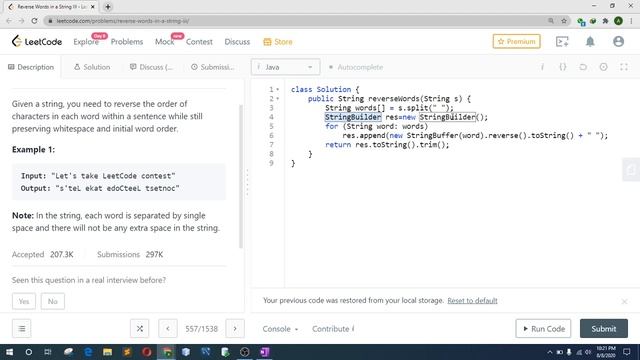Screen dimensions: 640x360
Task: Click the feedback icon on right edge
Action: (x=631, y=169)
